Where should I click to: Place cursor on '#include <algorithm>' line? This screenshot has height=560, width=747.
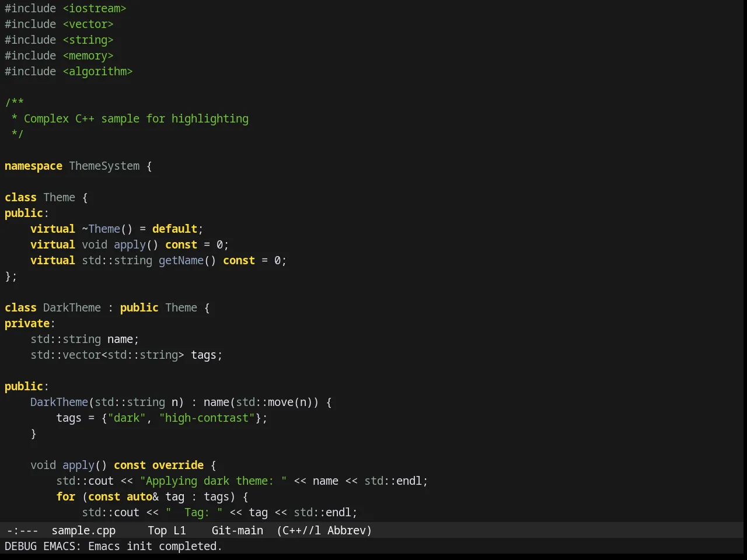(69, 71)
